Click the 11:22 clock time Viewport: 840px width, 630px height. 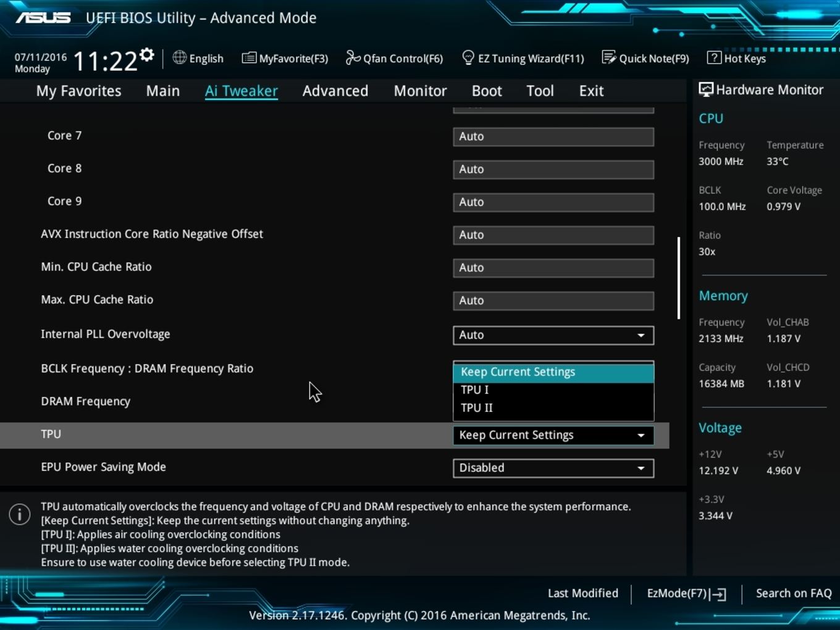105,61
